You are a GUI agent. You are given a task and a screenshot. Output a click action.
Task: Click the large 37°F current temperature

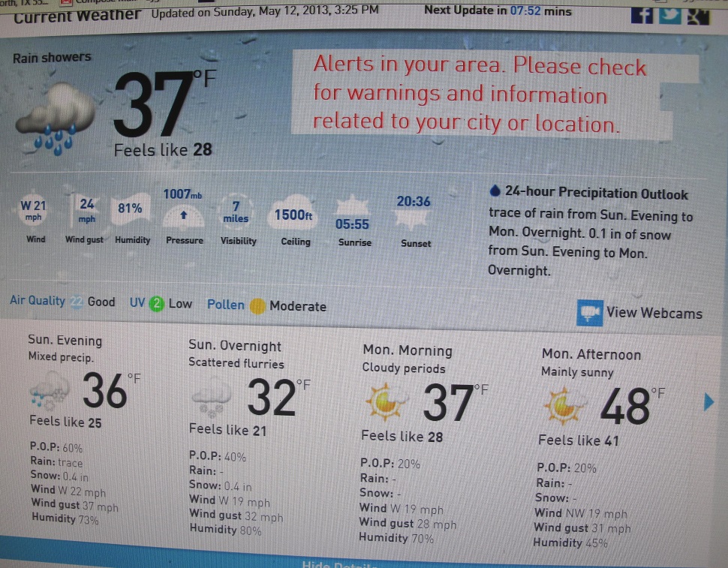click(164, 103)
